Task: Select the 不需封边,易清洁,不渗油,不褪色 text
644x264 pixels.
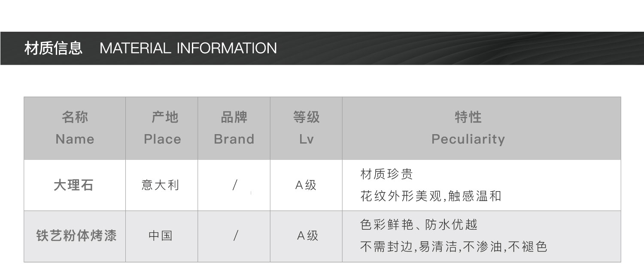Action: click(454, 247)
